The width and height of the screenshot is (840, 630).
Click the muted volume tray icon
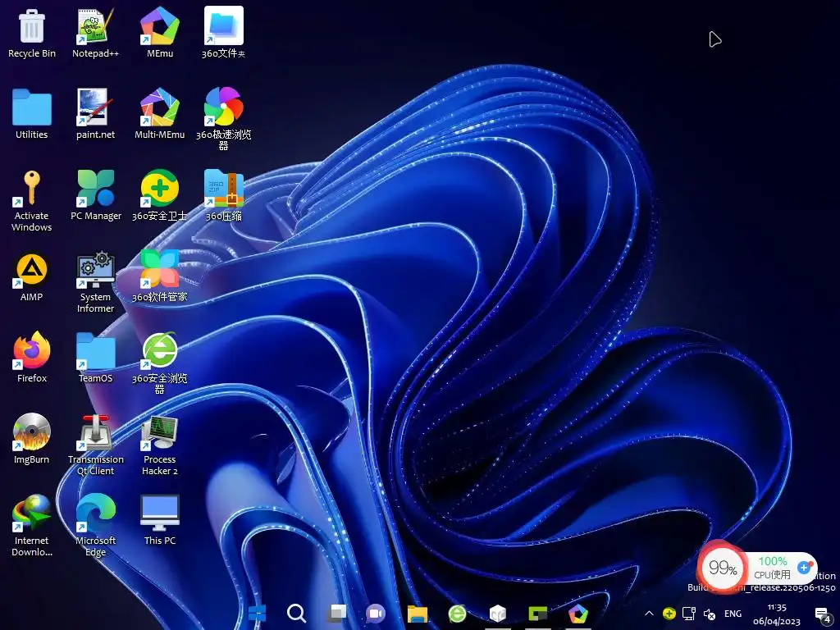coord(710,614)
